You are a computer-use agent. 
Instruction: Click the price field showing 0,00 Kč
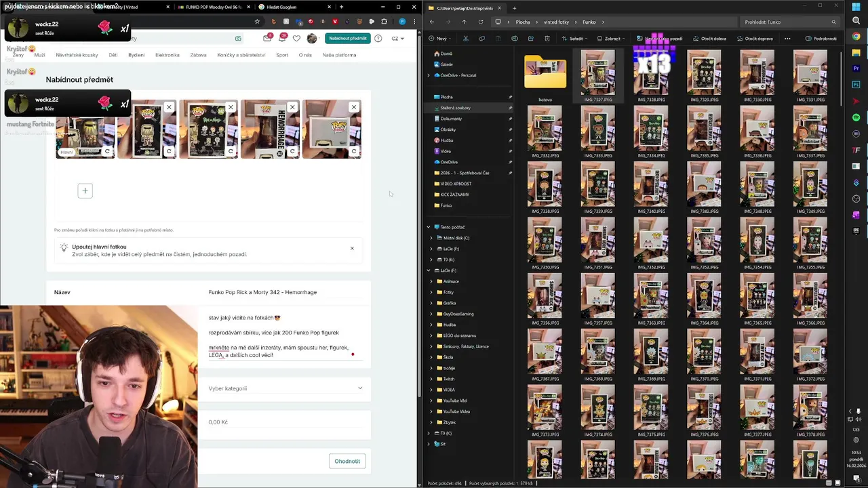click(x=285, y=422)
